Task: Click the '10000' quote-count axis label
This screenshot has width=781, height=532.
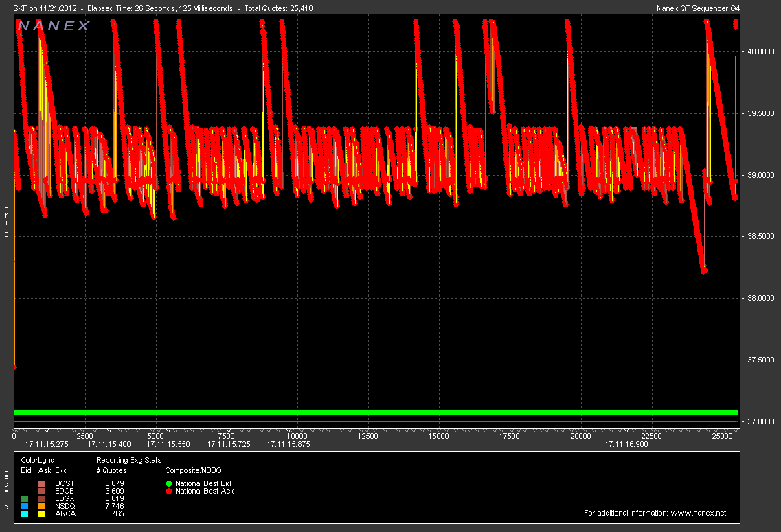Action: pos(297,436)
